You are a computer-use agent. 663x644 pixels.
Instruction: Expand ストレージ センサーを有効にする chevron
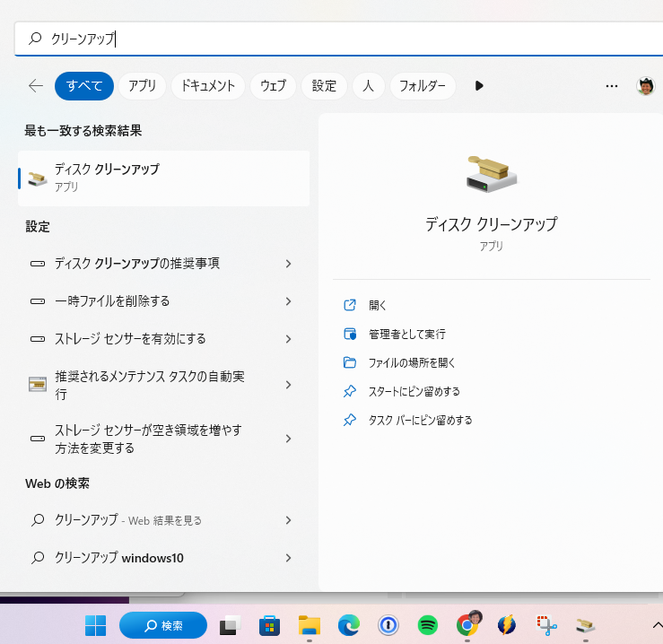point(288,339)
